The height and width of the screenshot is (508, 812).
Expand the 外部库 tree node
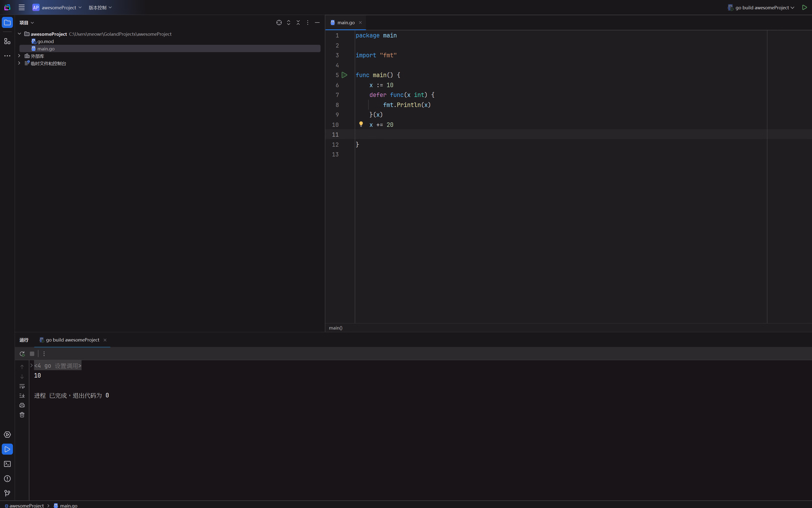(19, 56)
